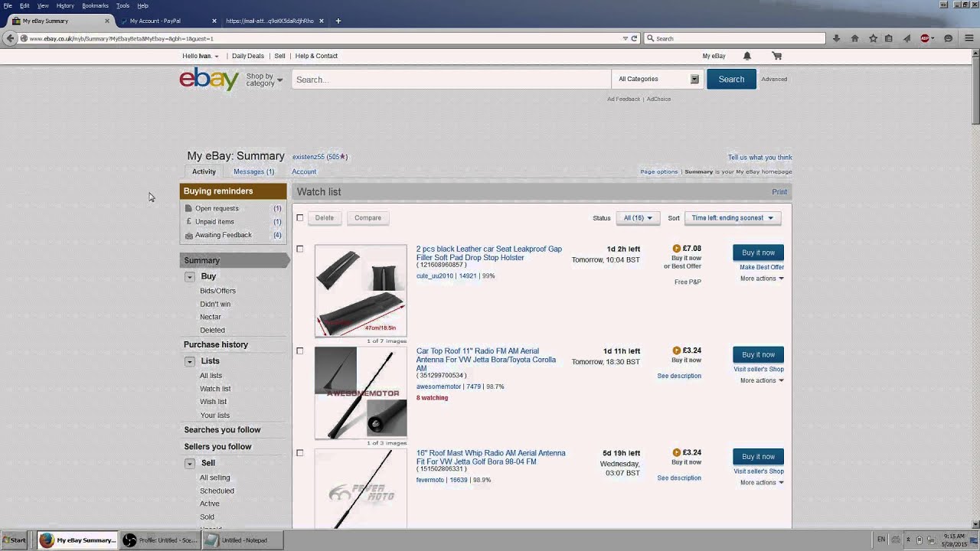The width and height of the screenshot is (980, 551).
Task: Click the magnifier icon in browser search box
Action: pyautogui.click(x=651, y=38)
